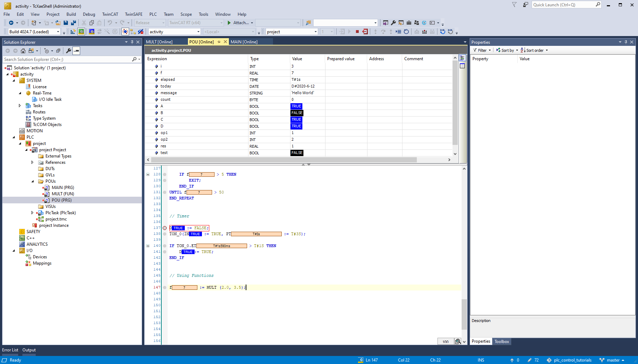This screenshot has width=638, height=364.
Task: Click the Restart TwinCAT Config Mode icon
Action: tap(91, 32)
